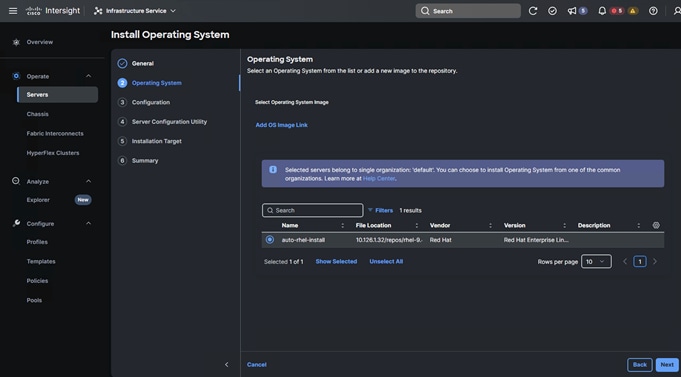
Task: Select the auto-rhel-install radio button
Action: click(270, 240)
